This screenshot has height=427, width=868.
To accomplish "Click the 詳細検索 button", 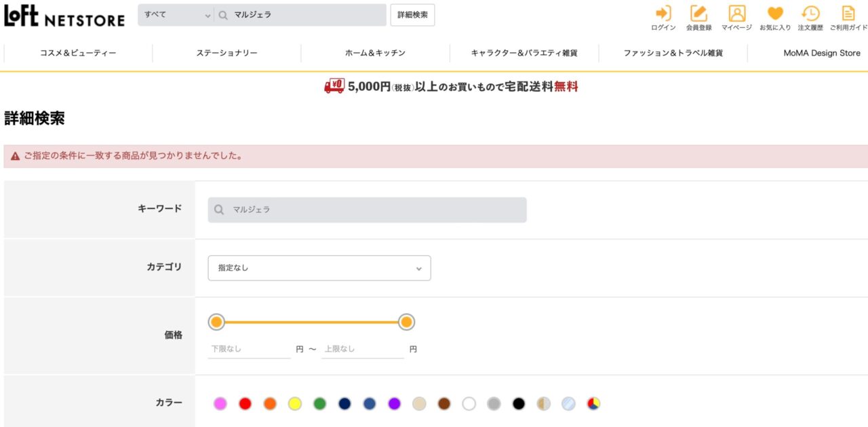I will (x=412, y=15).
